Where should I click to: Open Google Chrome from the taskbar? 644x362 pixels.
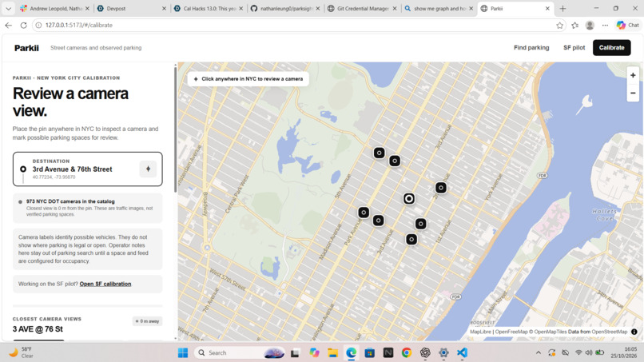[407, 352]
